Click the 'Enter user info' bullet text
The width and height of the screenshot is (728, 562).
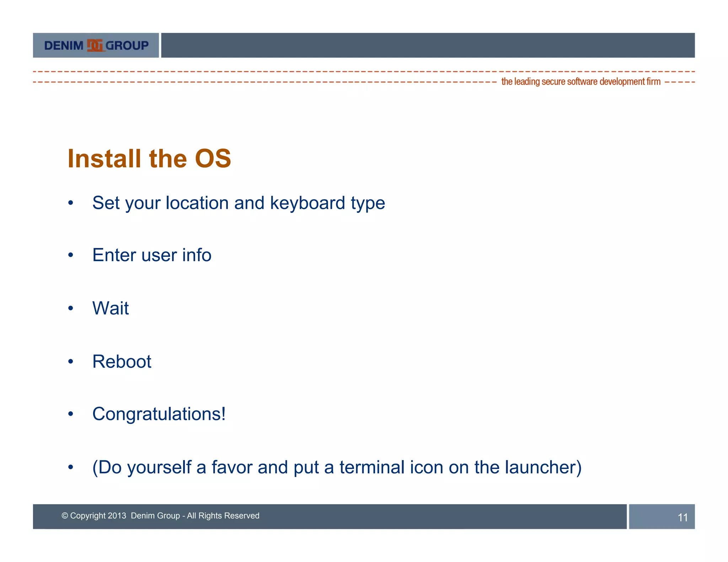pyautogui.click(x=152, y=255)
